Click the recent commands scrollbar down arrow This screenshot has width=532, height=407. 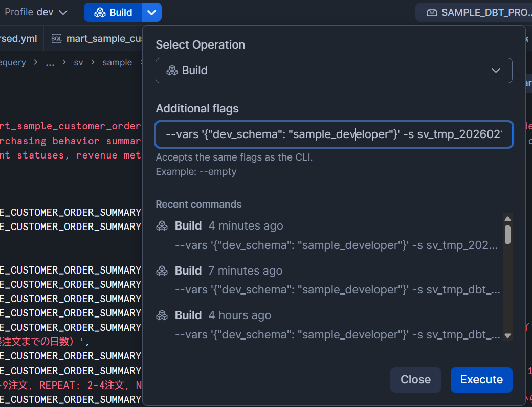point(507,336)
